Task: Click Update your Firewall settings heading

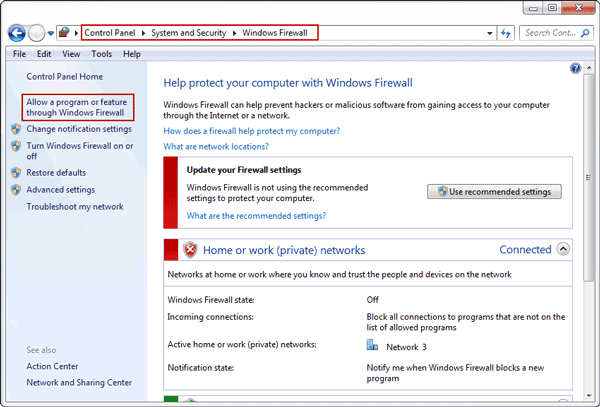Action: (244, 170)
